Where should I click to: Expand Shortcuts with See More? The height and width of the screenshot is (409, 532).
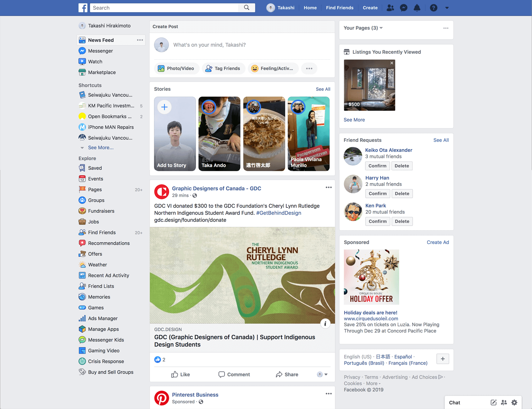[x=101, y=148]
